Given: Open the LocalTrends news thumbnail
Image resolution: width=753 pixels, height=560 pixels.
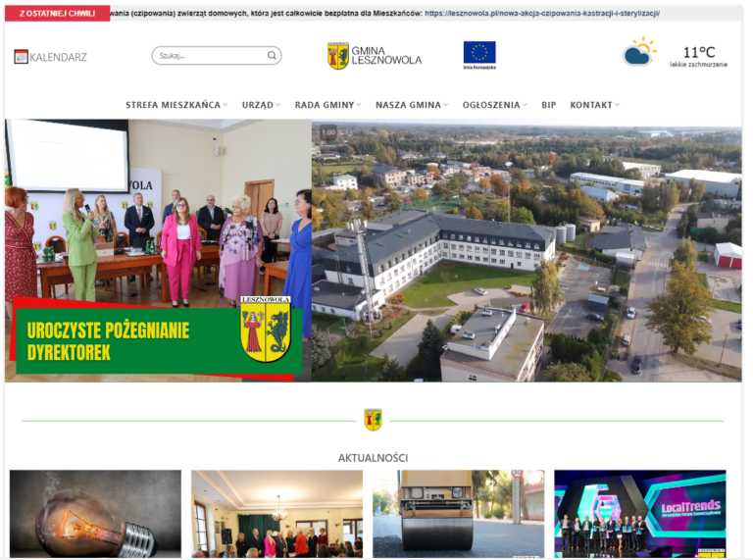Looking at the screenshot, I should 639,513.
